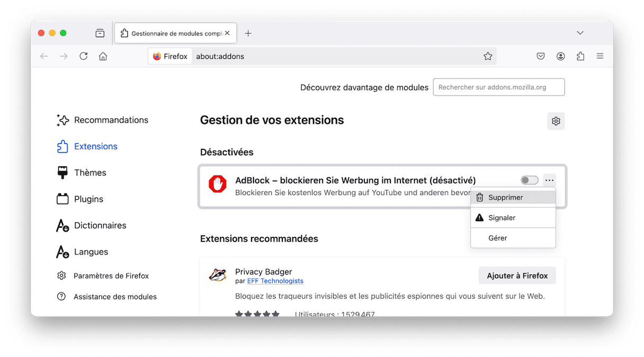Open AdBlock three-dots more options

coord(549,181)
